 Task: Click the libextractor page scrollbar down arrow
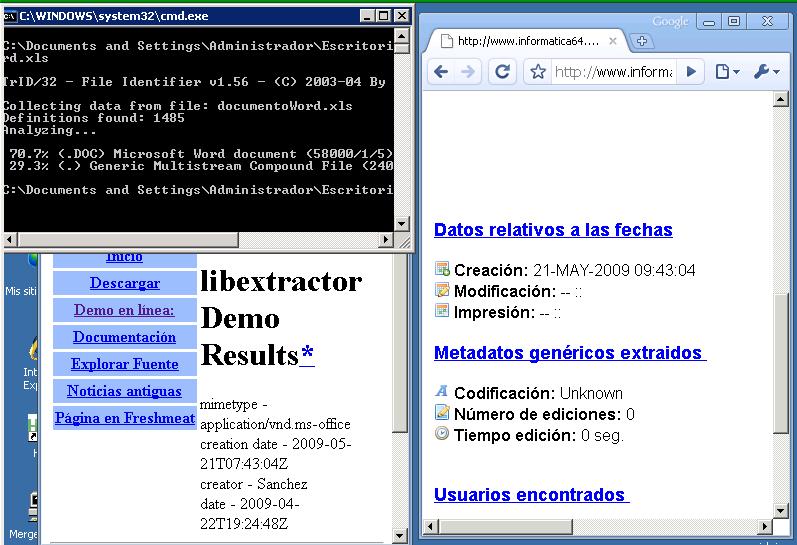400,536
